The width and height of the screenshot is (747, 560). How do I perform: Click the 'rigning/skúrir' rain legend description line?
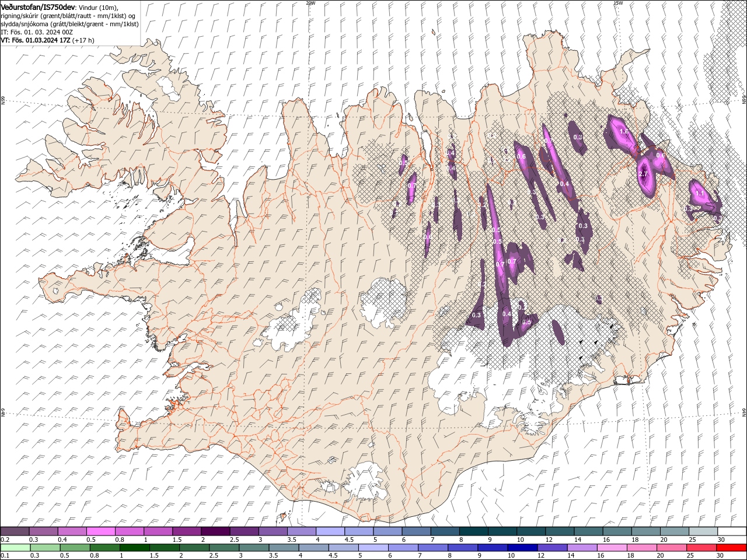pyautogui.click(x=67, y=16)
